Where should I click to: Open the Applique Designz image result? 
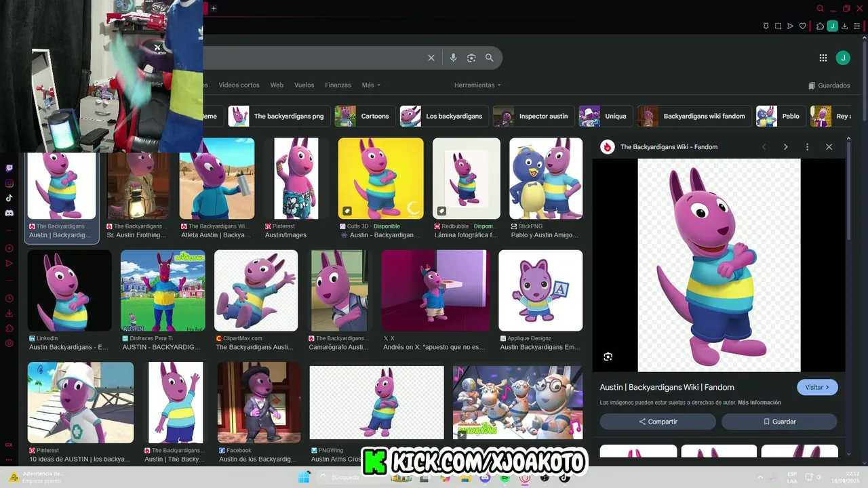tap(540, 290)
